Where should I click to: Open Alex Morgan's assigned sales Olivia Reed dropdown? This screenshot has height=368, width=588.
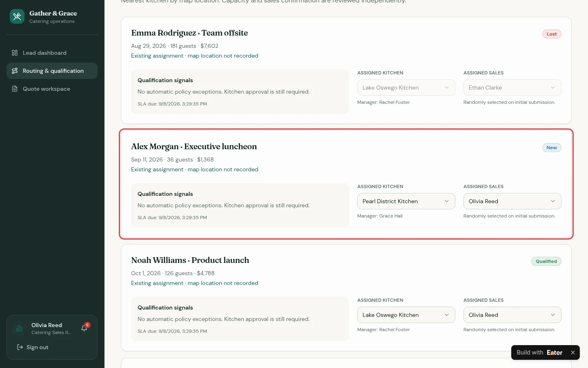point(512,201)
